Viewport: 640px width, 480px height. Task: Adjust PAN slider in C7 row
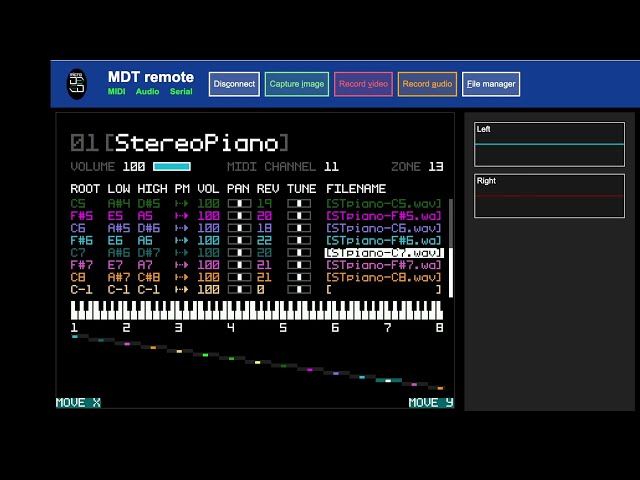(239, 252)
